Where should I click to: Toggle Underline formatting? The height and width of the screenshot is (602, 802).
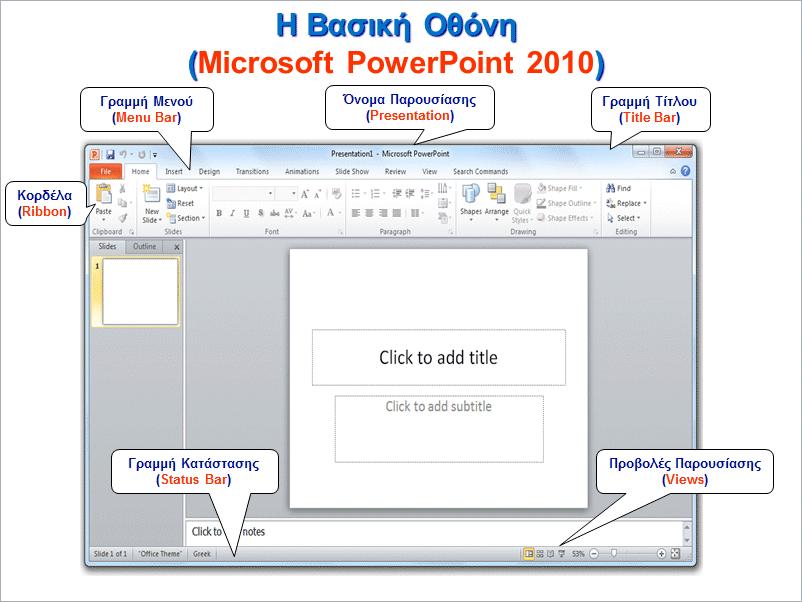tap(246, 213)
